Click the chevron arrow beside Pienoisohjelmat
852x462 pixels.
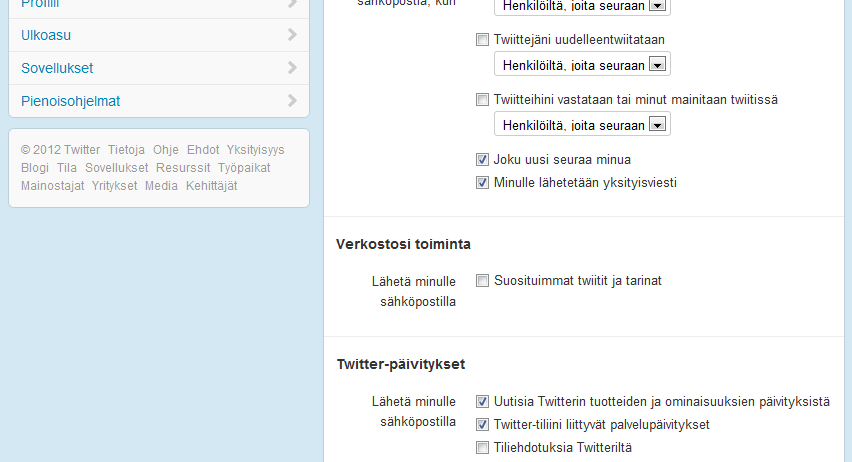click(292, 101)
